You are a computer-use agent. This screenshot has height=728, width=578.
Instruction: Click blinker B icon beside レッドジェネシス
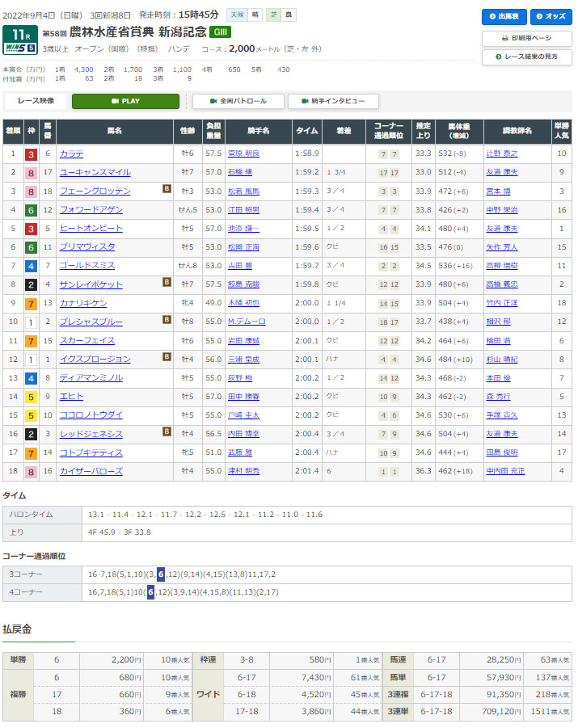click(167, 433)
